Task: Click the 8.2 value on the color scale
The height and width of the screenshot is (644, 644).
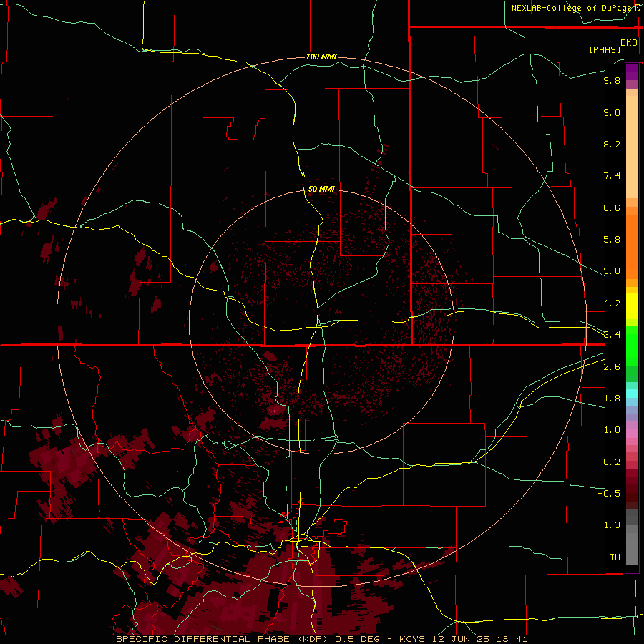Action: [x=612, y=144]
